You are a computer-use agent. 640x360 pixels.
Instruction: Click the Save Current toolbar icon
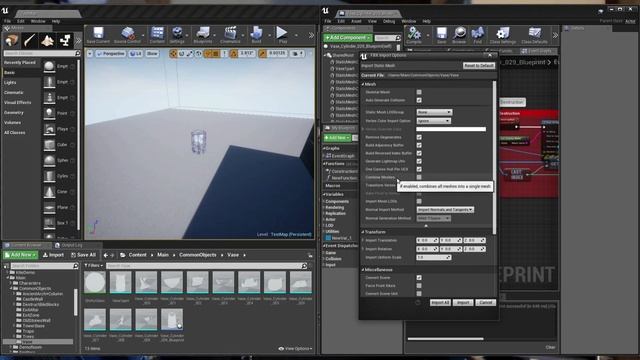(x=98, y=35)
